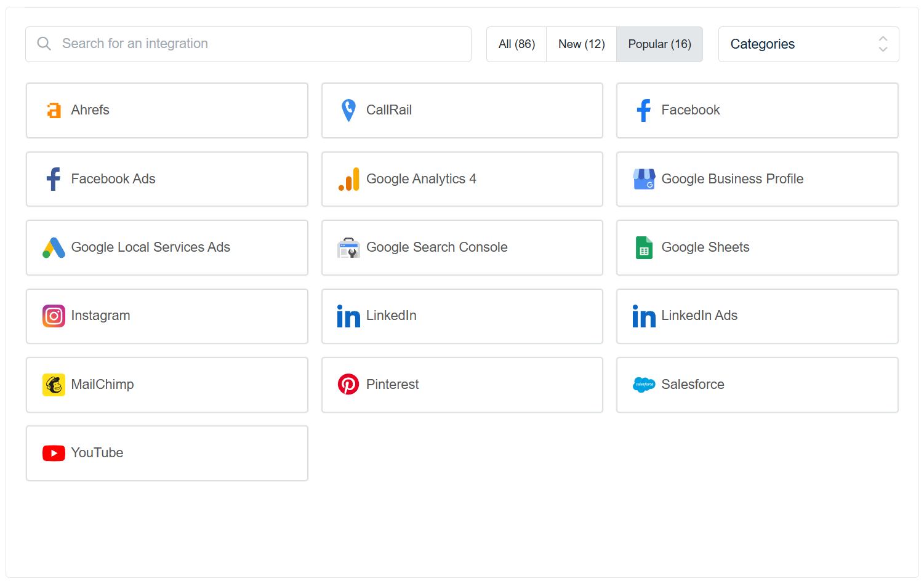The width and height of the screenshot is (924, 584).
Task: Click the MailChimp monkey icon
Action: [x=54, y=385]
